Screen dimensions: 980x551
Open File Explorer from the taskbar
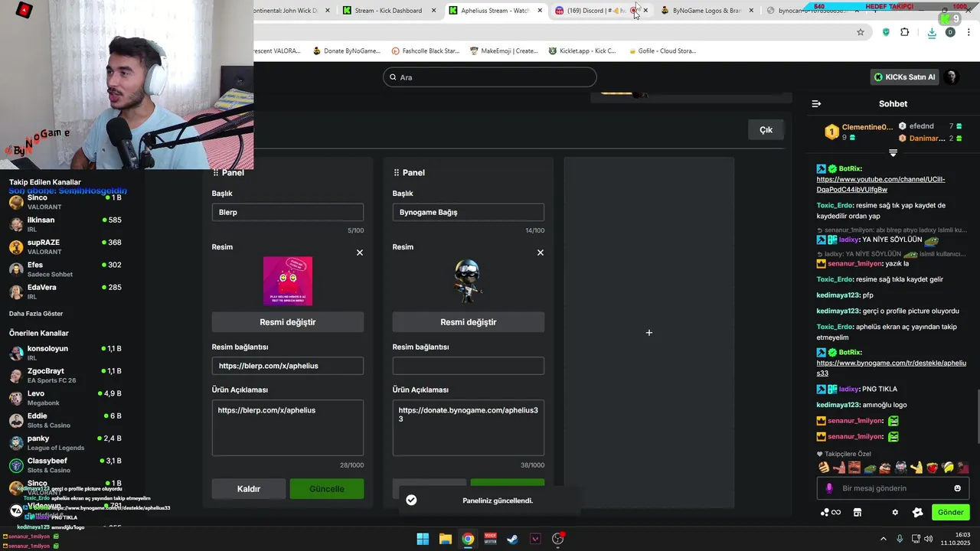click(446, 539)
